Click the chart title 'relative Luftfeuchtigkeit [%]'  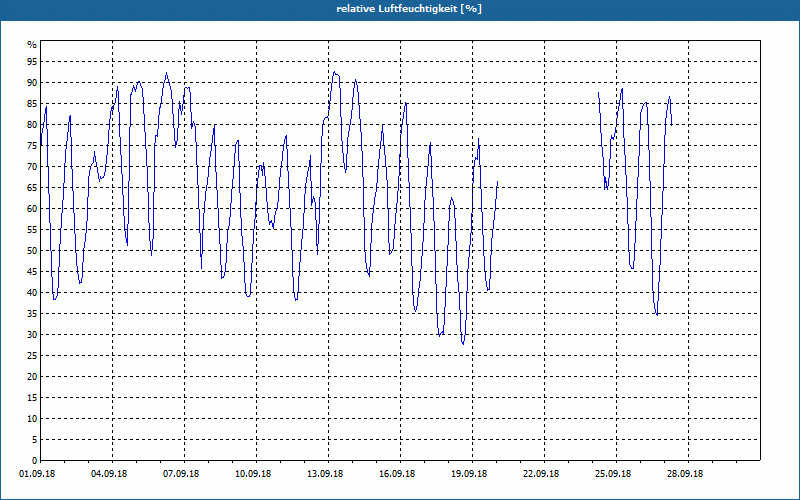[x=409, y=9]
